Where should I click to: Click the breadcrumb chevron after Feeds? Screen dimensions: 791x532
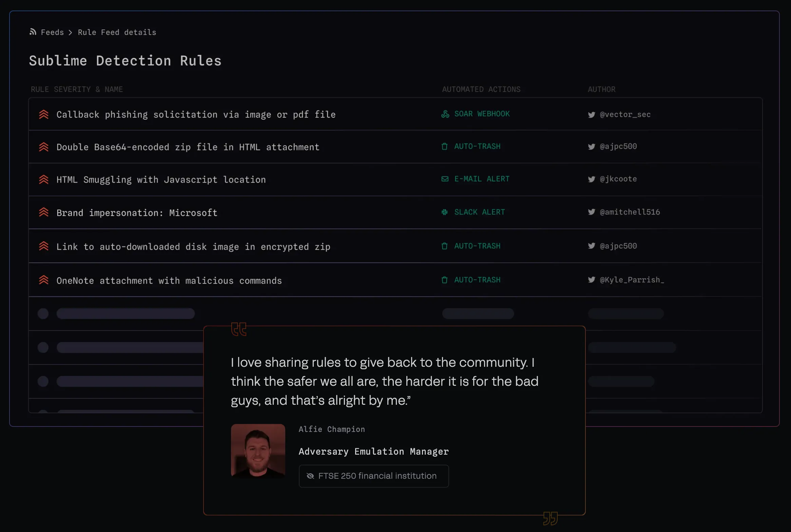(70, 33)
